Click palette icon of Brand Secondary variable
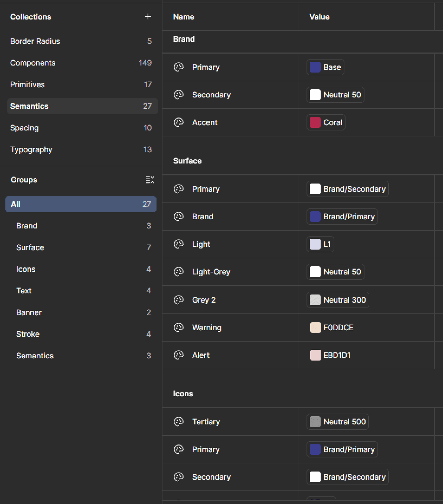Image resolution: width=443 pixels, height=504 pixels. [179, 95]
